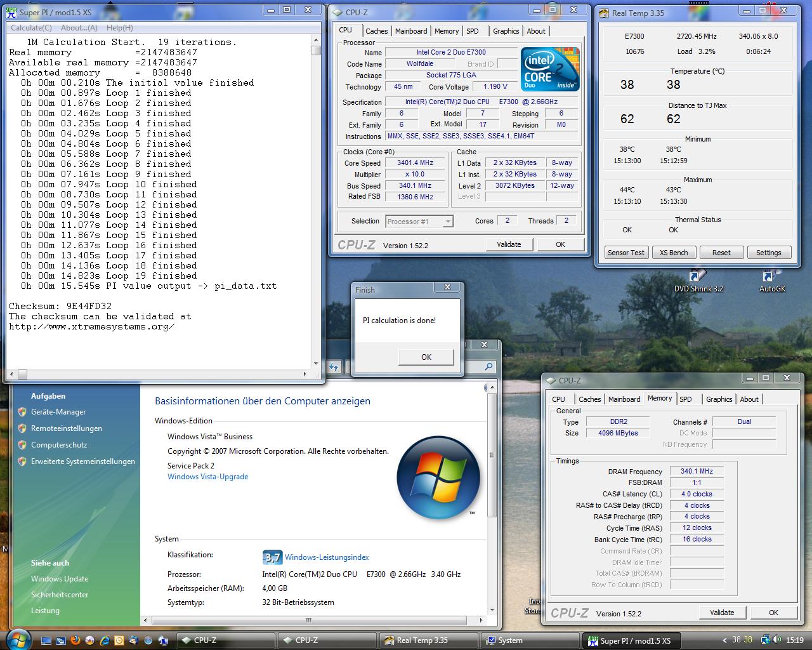This screenshot has width=812, height=650.
Task: Launch Internet Explorer from quick launch
Action: tap(104, 640)
